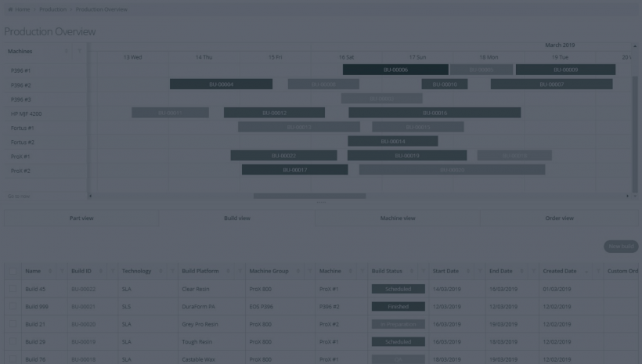
Task: Select the BU-00004 bar in the timeline
Action: [221, 85]
